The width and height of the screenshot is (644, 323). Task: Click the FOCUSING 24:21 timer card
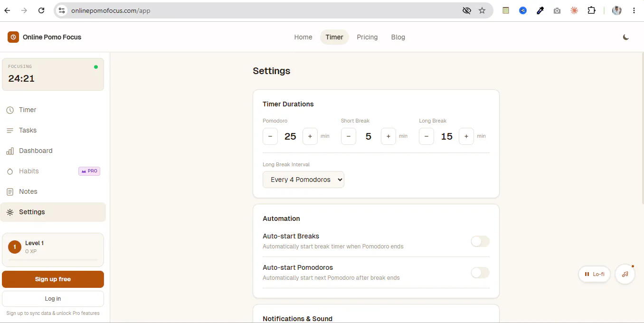click(53, 74)
